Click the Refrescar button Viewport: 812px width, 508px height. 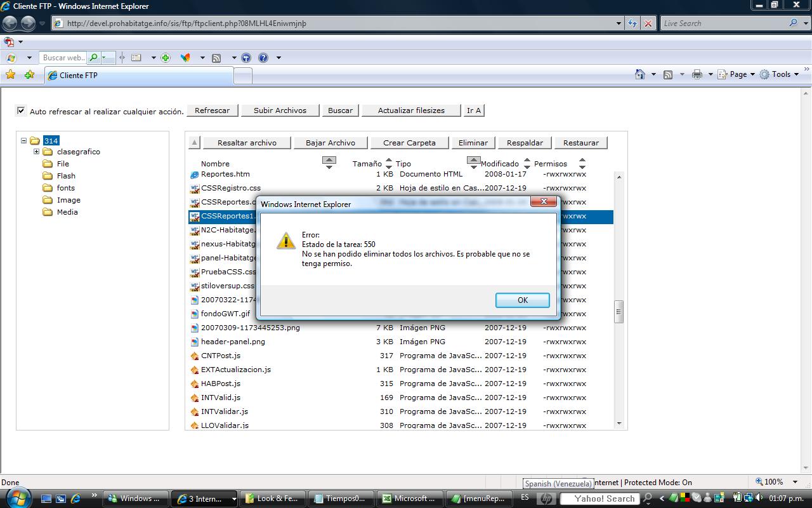(x=213, y=110)
